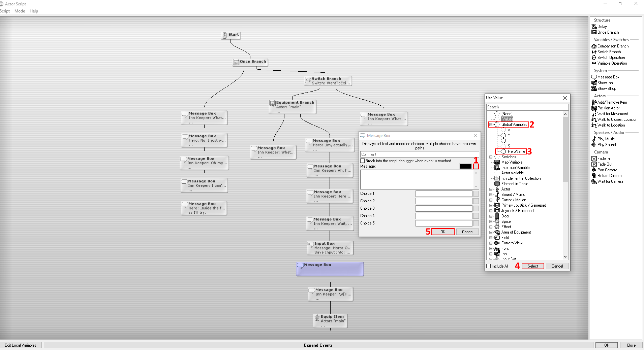This screenshot has width=644, height=350.
Task: Open the Script menu
Action: tap(5, 11)
